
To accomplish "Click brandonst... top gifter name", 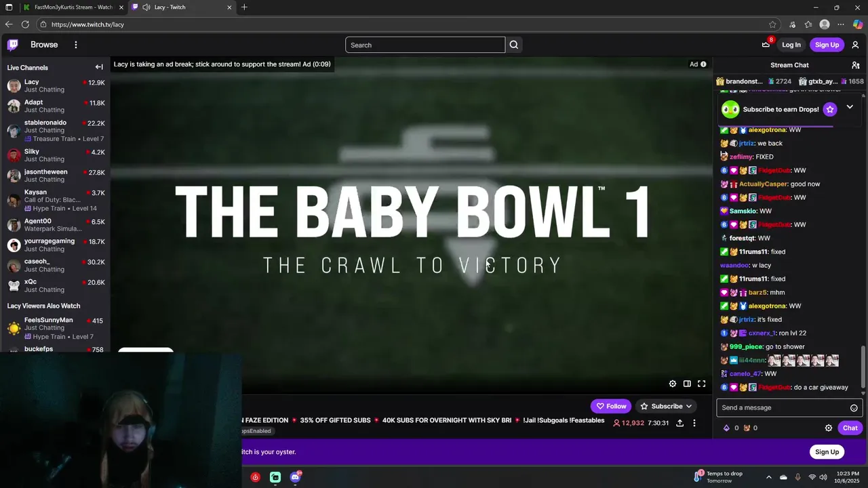I will pyautogui.click(x=745, y=81).
